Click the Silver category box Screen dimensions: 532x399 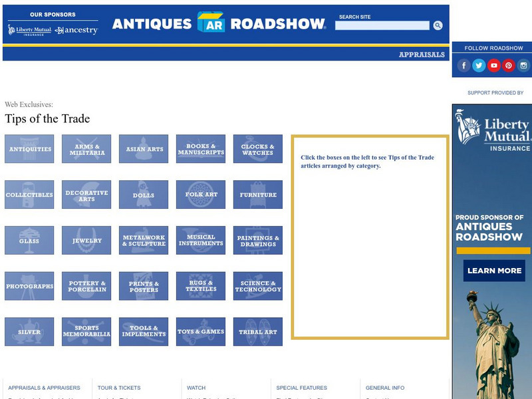tap(29, 331)
